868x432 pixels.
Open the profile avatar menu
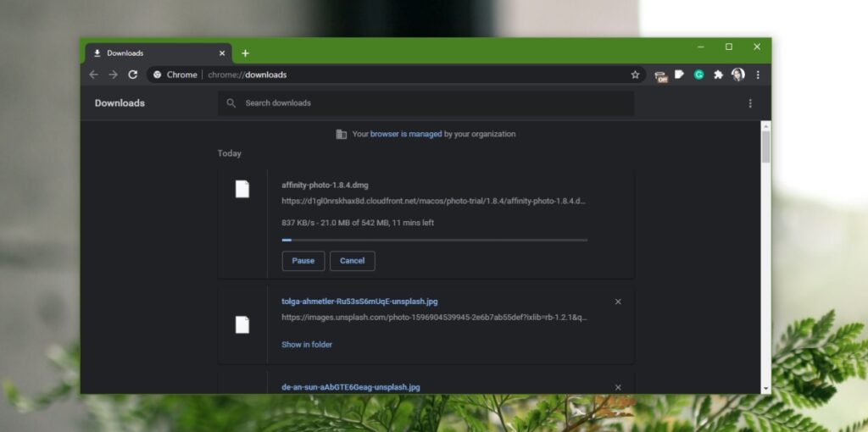738,75
